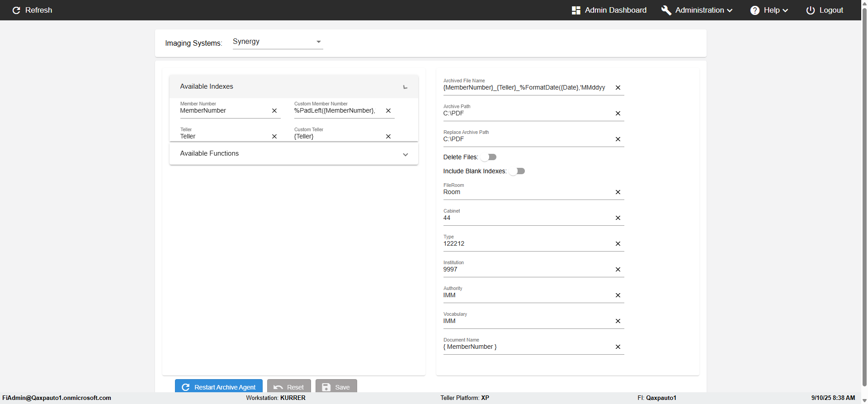Click the Refresh icon in top bar
This screenshot has height=404, width=868.
click(x=16, y=10)
